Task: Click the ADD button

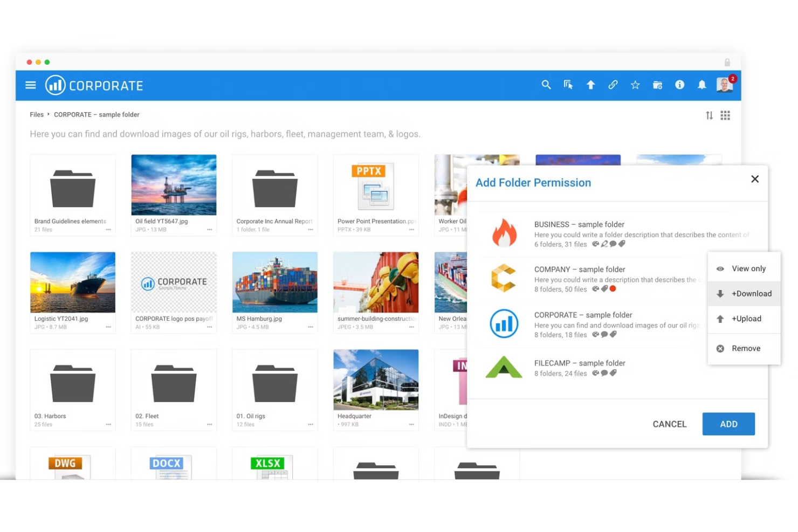Action: 728,424
